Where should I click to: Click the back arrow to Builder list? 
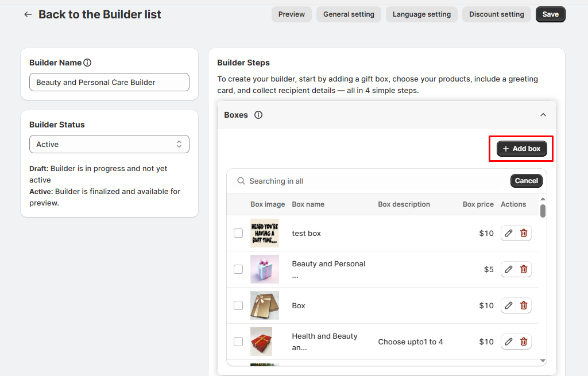click(x=28, y=14)
